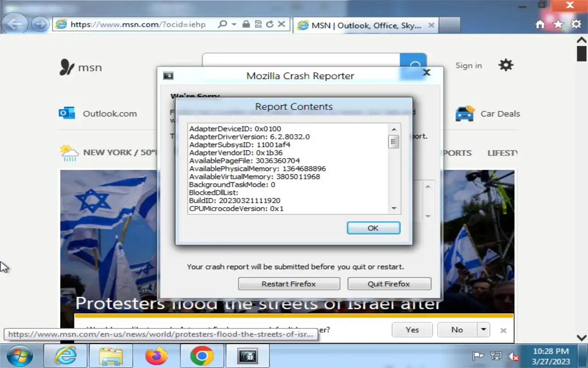This screenshot has height=368, width=588.
Task: Click the page scrollbar down arrow
Action: (x=582, y=337)
